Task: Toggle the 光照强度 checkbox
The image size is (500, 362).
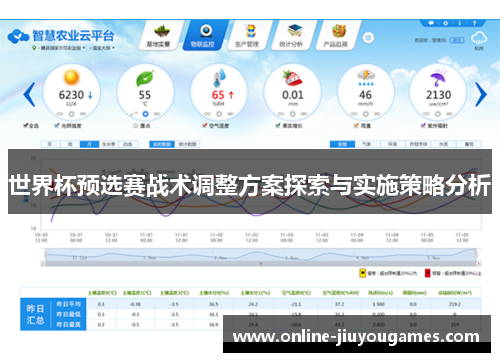Action: point(57,125)
